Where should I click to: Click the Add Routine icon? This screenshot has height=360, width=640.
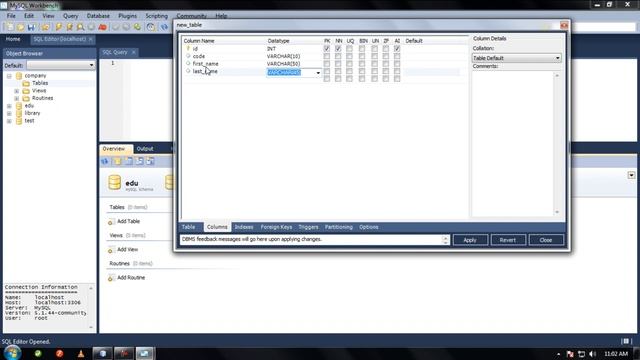[111, 278]
